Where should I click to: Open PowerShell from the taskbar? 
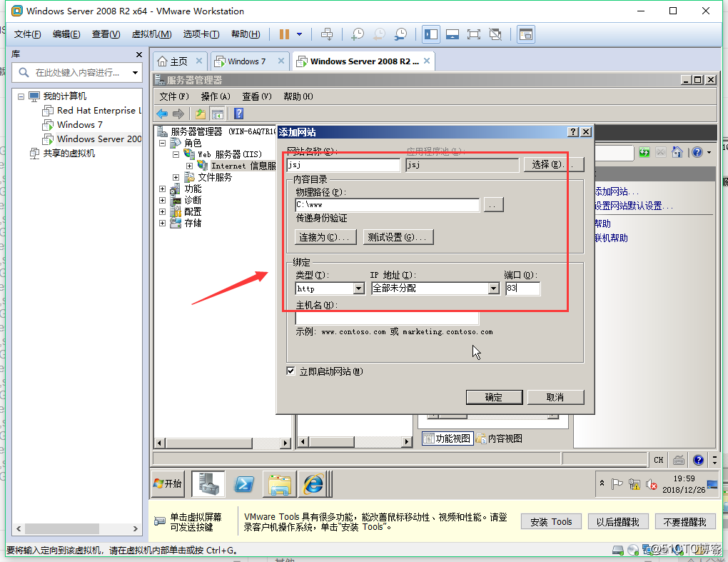[244, 484]
